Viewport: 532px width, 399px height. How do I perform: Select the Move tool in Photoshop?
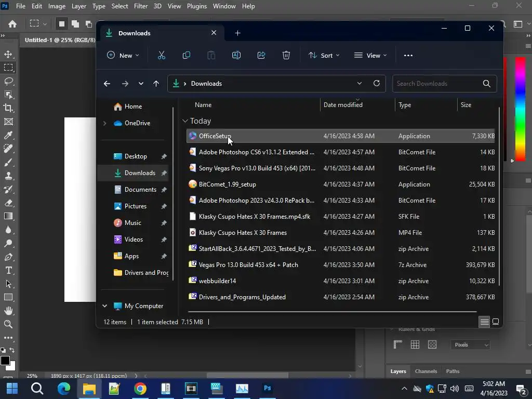coord(8,54)
